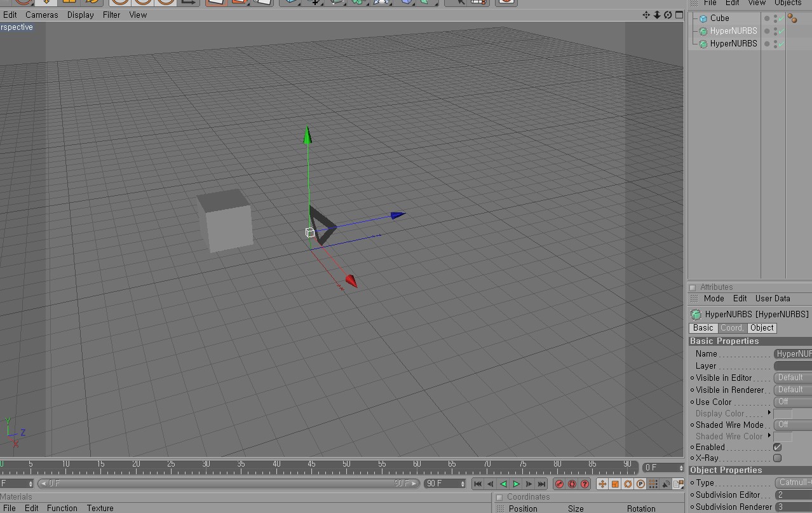This screenshot has height=513, width=812.
Task: Open Object Manager Objects menu
Action: pos(788,3)
